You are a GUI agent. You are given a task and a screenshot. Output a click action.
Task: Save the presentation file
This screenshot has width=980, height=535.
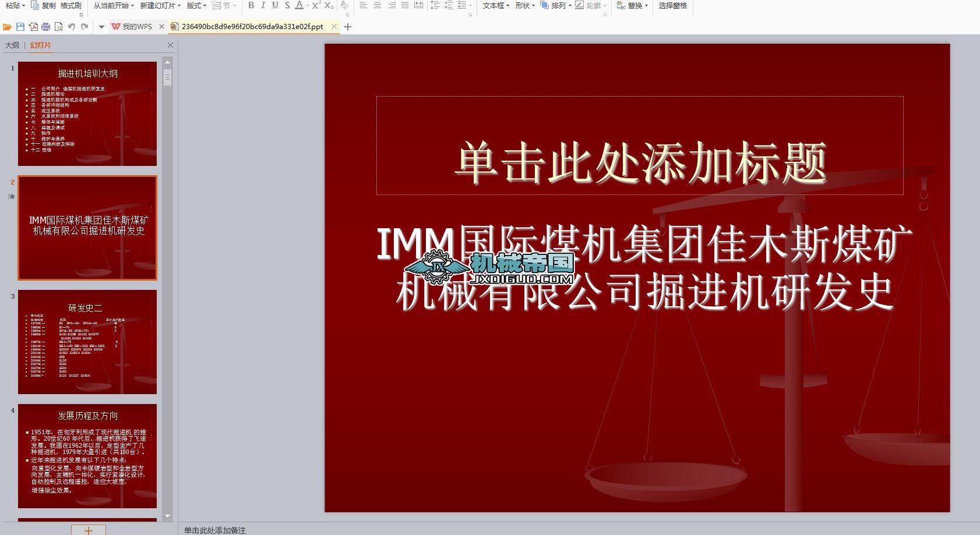click(x=20, y=26)
